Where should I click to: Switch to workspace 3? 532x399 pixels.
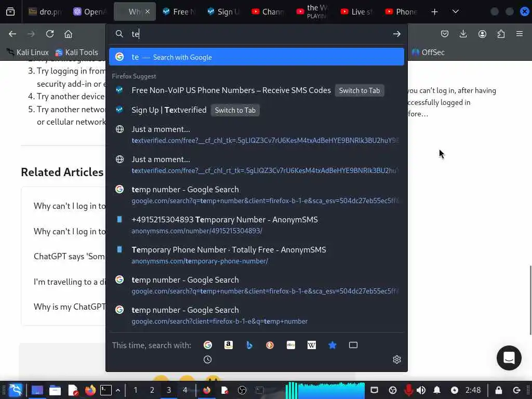click(x=169, y=390)
